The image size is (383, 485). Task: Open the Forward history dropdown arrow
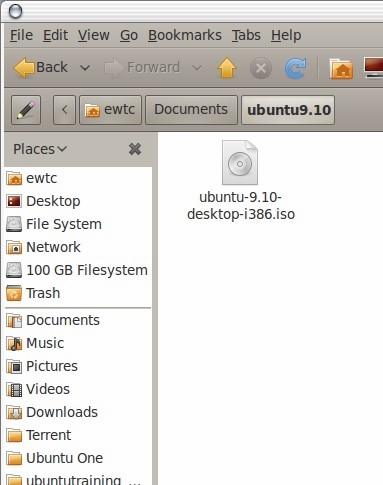[x=197, y=68]
